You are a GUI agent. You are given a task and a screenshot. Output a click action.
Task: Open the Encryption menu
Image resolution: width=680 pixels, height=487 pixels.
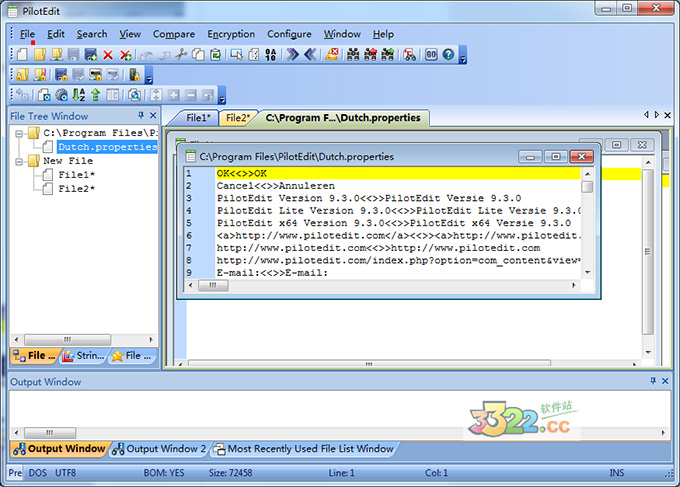(x=231, y=34)
